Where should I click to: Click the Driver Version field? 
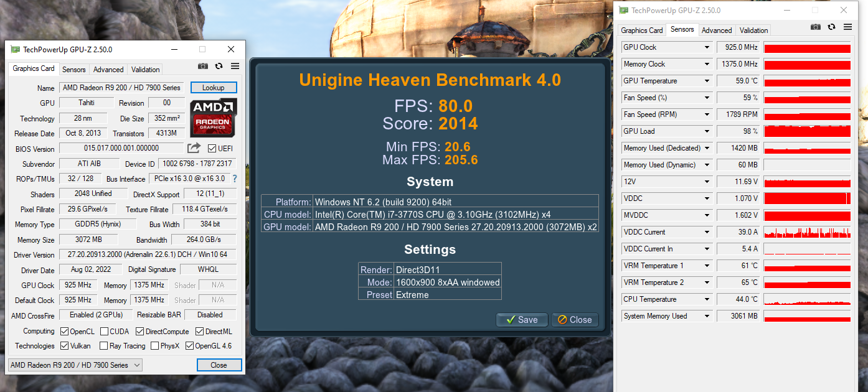click(148, 254)
